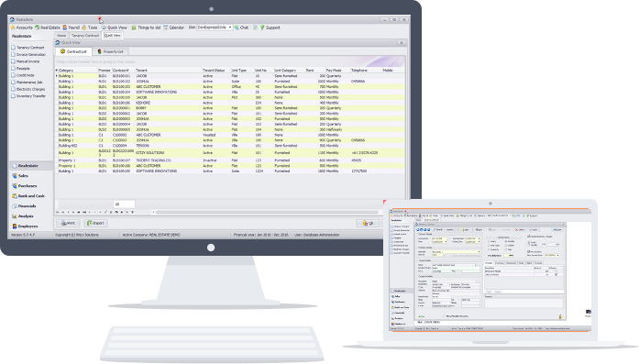
Task: Open the Real Estate toolbar menu
Action: [x=48, y=28]
